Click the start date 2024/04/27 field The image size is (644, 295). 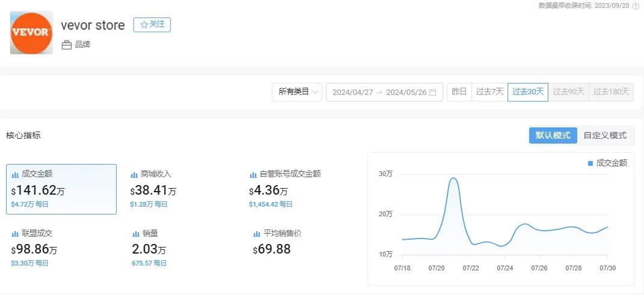[x=353, y=93]
